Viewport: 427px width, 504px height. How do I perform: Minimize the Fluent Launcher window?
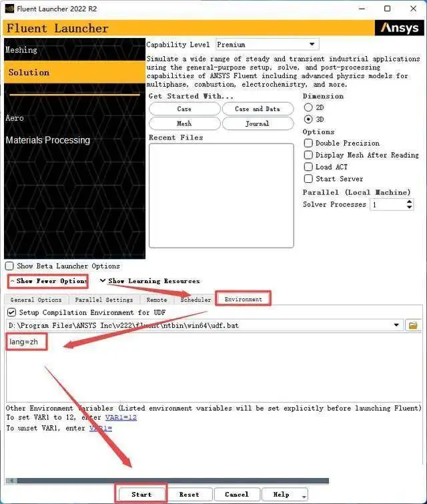pos(362,9)
